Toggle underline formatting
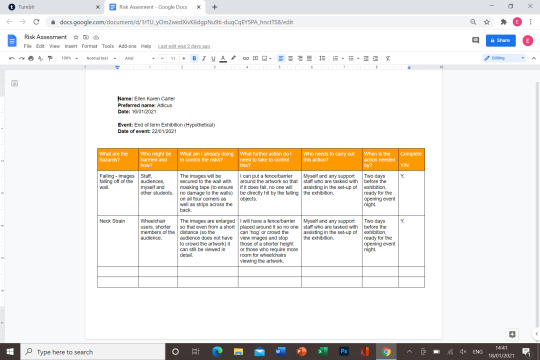Viewport: 540px width, 360px height. pos(213,58)
